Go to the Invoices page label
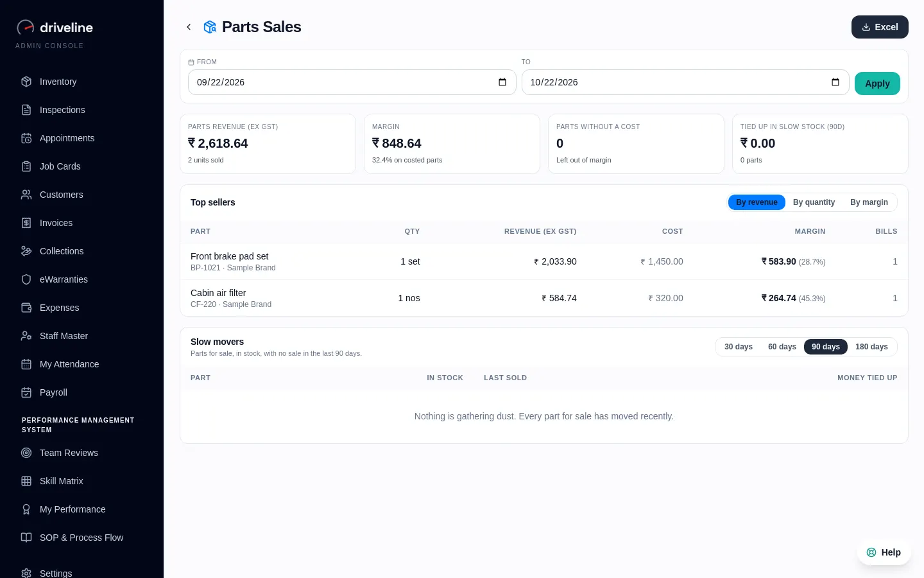This screenshot has width=924, height=578. [56, 223]
